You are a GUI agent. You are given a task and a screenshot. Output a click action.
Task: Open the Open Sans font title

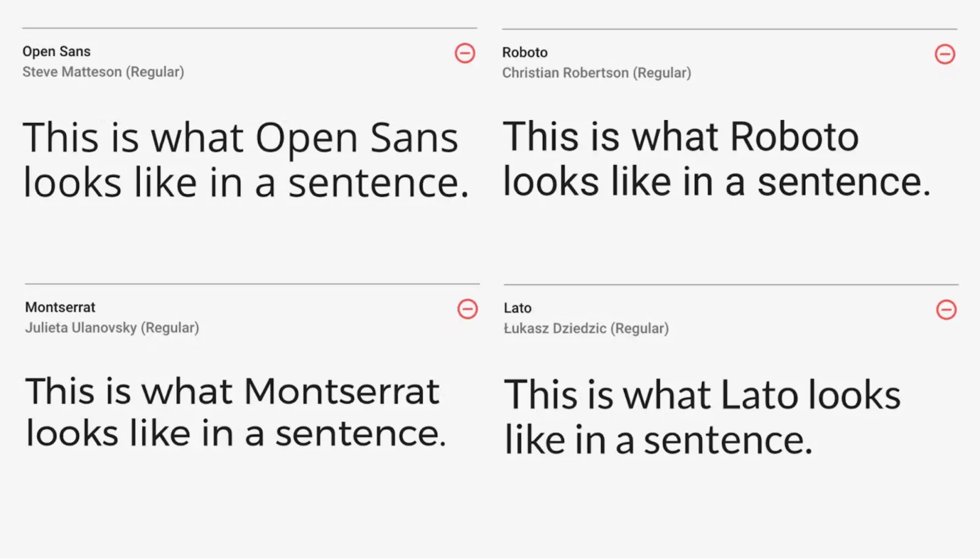56,51
